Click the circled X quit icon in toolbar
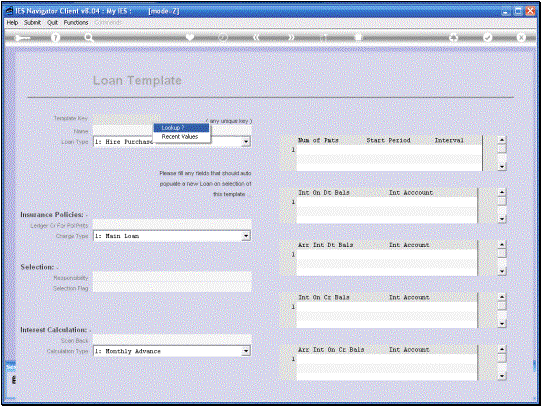541x406 pixels. (521, 38)
